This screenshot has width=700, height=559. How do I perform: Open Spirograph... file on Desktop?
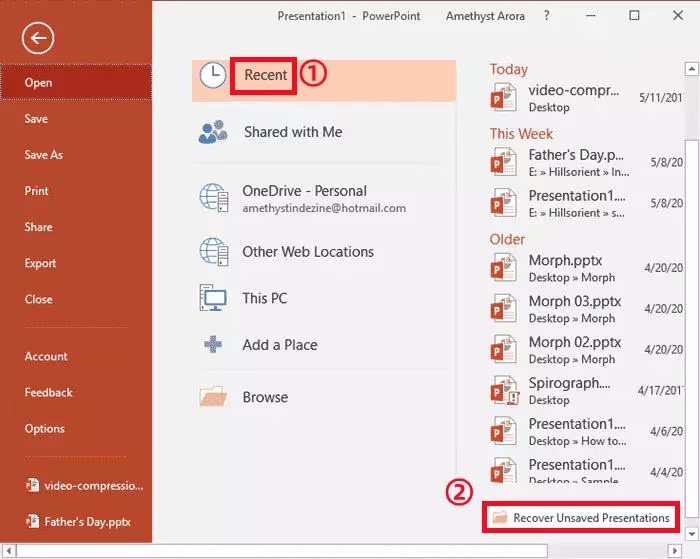coord(585,391)
